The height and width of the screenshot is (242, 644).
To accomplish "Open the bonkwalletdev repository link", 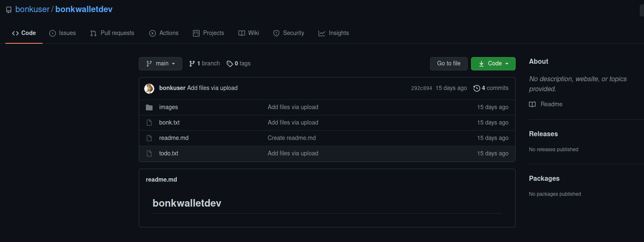I will pos(84,9).
